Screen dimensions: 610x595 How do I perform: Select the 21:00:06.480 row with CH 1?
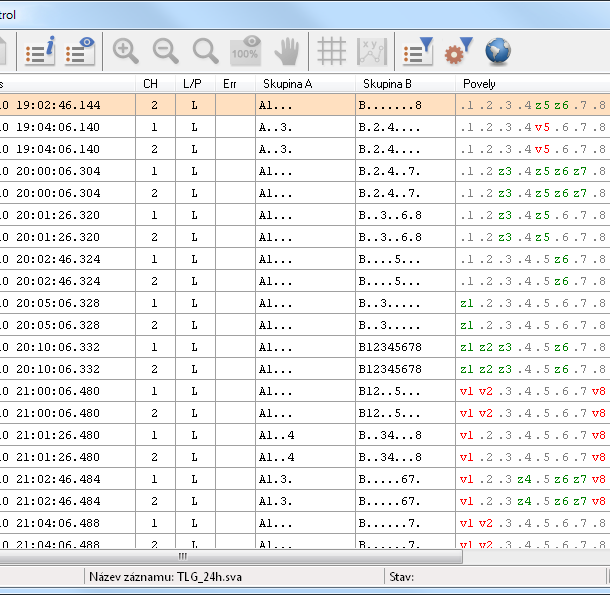[x=305, y=391]
